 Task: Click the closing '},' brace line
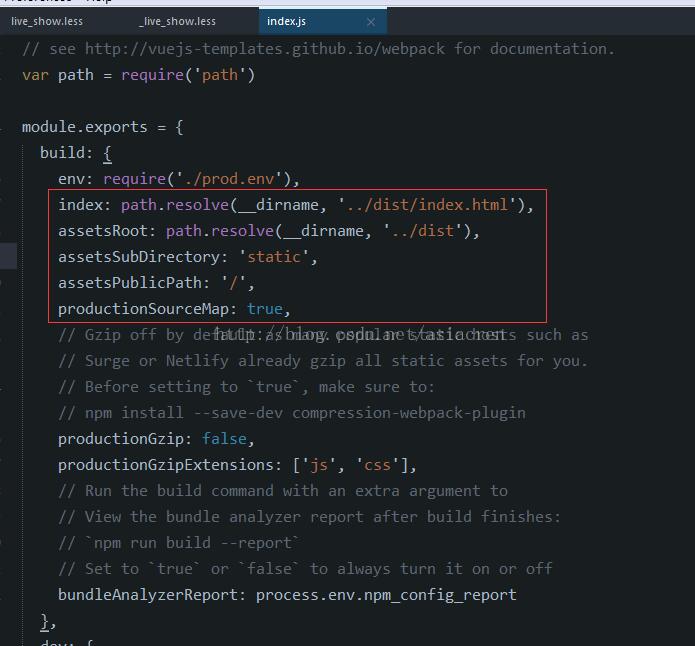click(x=48, y=621)
